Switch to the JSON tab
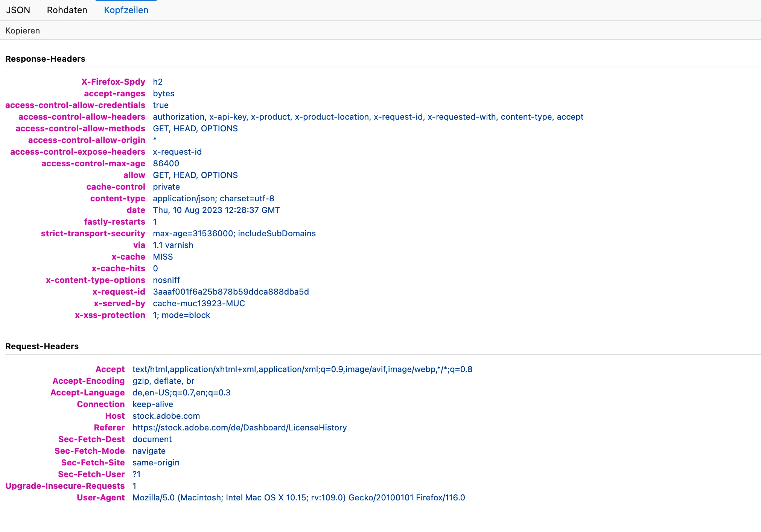Viewport: 761px width, 532px height. pyautogui.click(x=18, y=10)
